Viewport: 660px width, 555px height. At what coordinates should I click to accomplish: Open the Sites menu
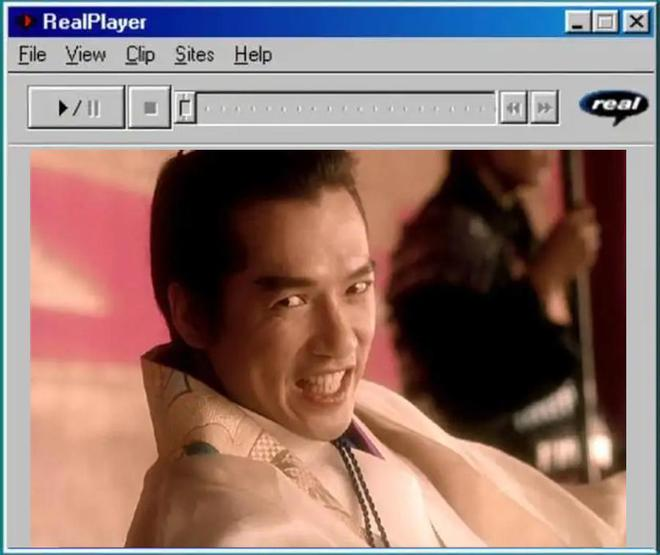194,55
